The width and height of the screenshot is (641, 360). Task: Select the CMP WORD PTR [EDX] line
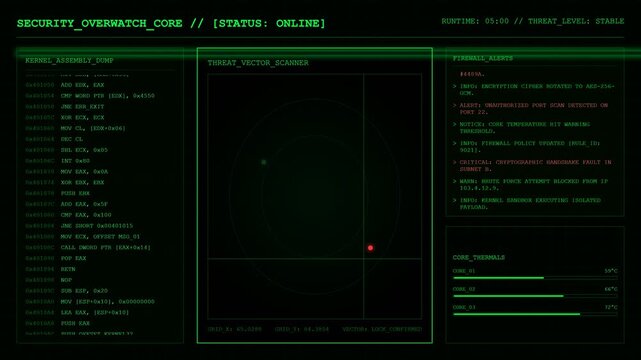click(x=90, y=96)
